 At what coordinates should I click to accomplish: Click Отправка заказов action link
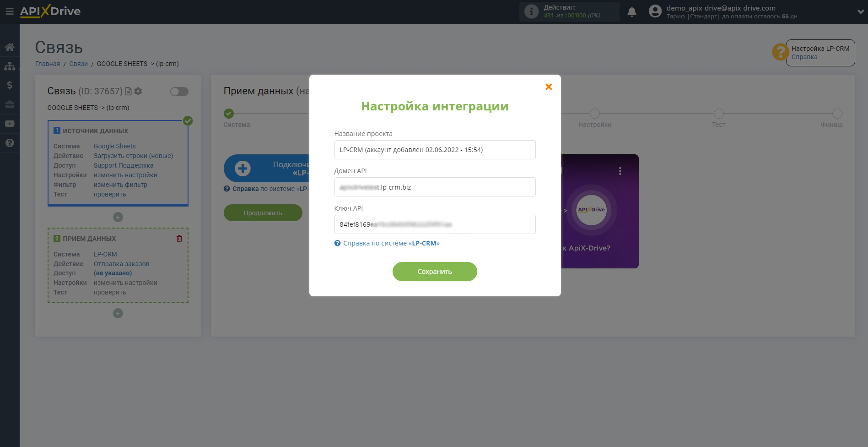121,264
